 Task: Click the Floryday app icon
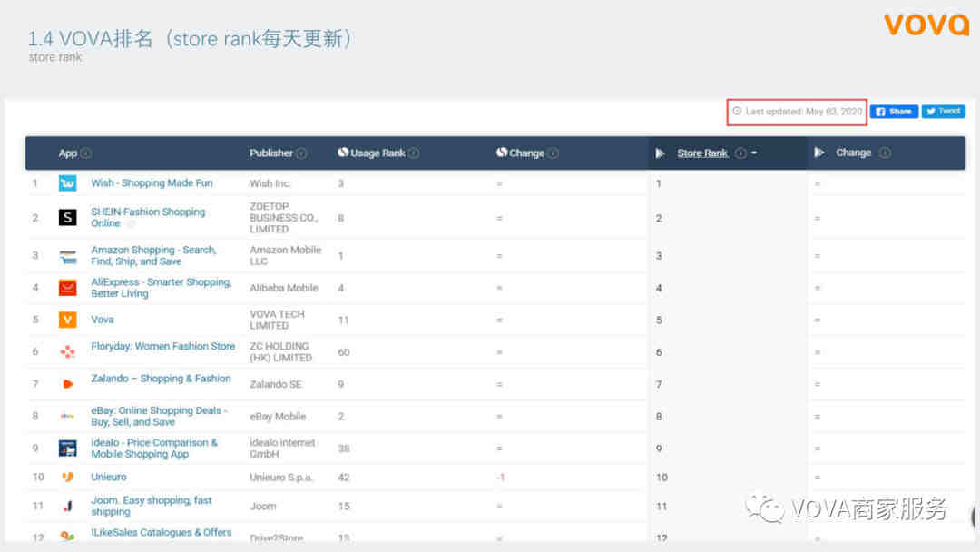tap(67, 352)
